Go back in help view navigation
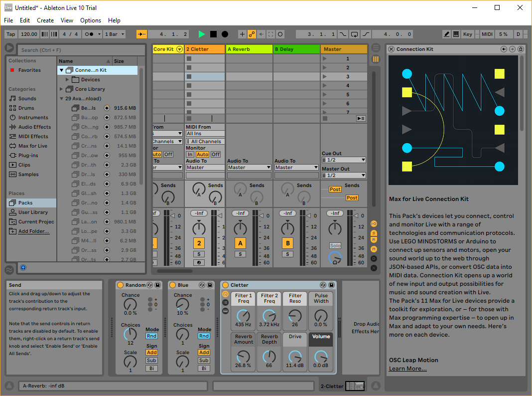The height and width of the screenshot is (396, 532). [x=504, y=49]
